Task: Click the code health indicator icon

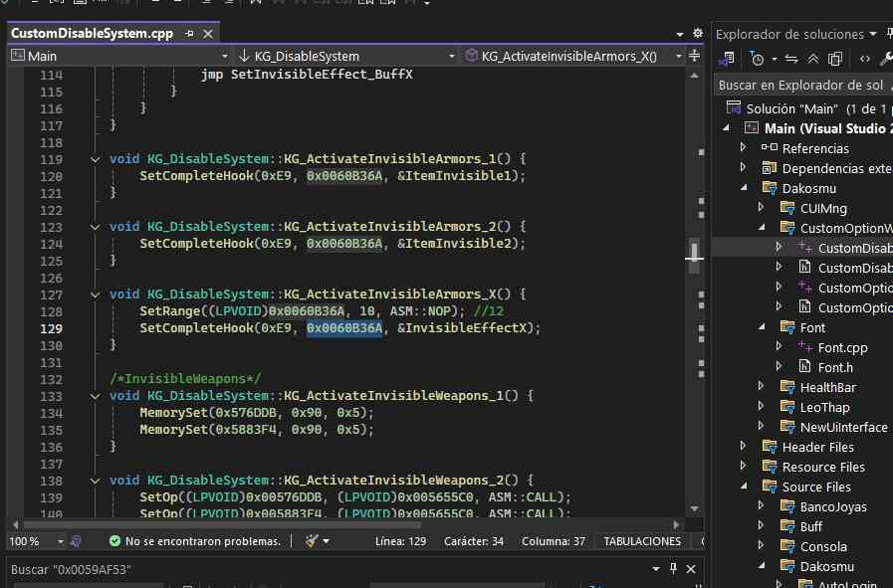Action: [x=76, y=541]
